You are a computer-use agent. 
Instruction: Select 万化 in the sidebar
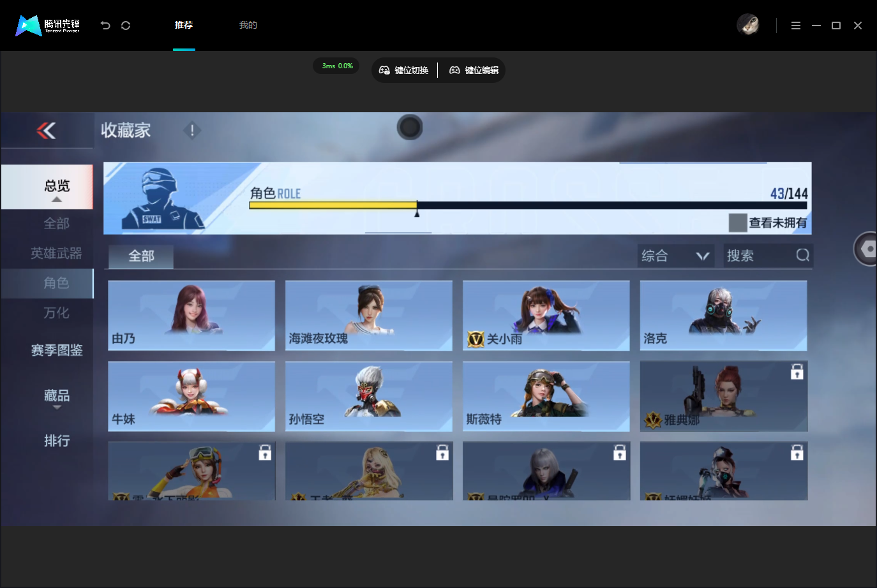click(56, 312)
